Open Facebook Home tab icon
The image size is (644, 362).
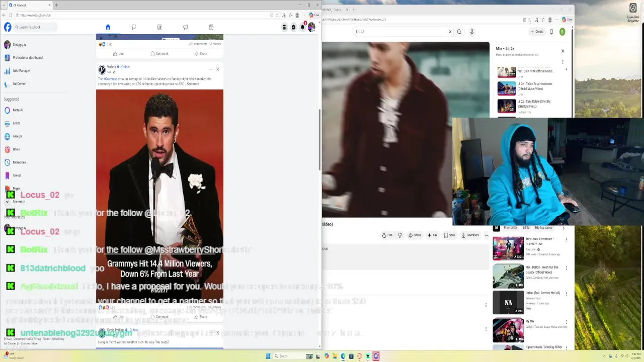pos(108,27)
